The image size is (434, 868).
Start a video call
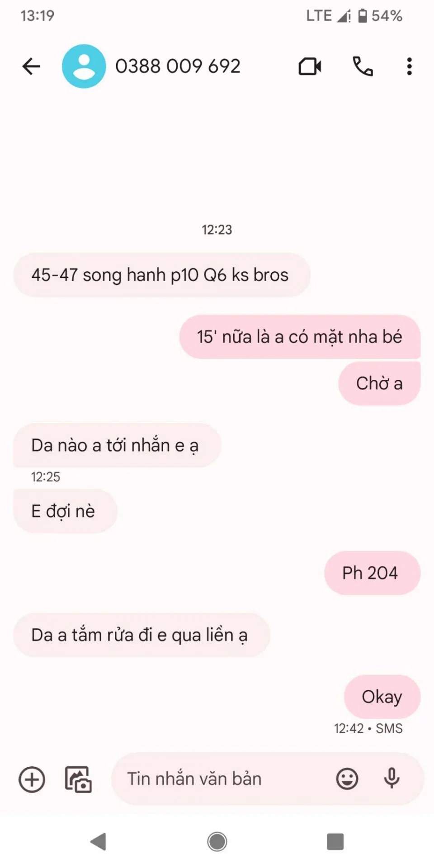(310, 66)
